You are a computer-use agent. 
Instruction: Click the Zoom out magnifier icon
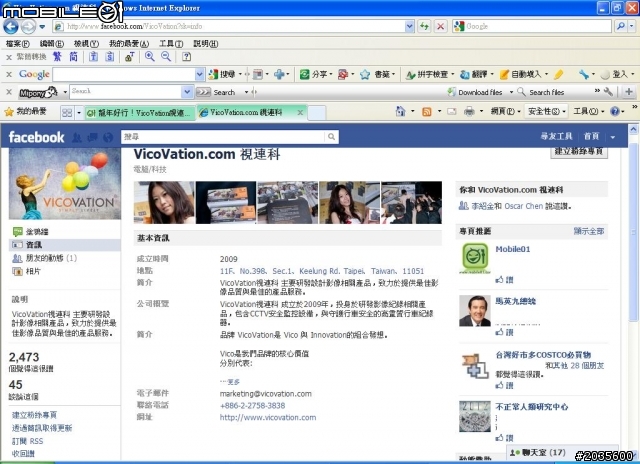166,57
